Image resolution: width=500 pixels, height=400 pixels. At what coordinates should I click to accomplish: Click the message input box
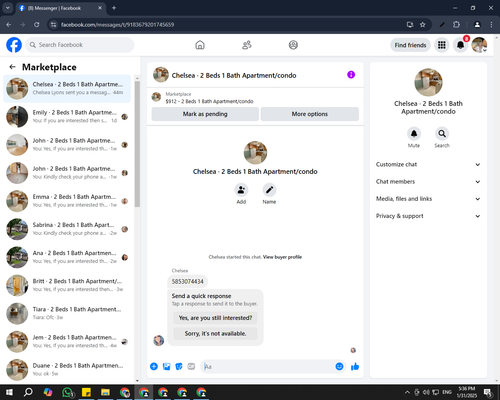[268, 367]
